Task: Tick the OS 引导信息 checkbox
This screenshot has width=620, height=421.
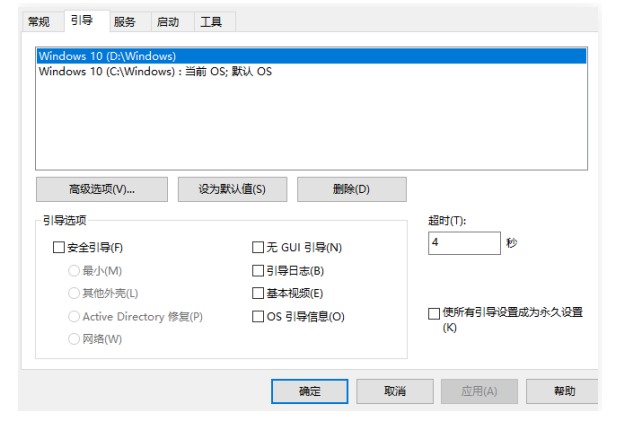Action: click(x=257, y=317)
